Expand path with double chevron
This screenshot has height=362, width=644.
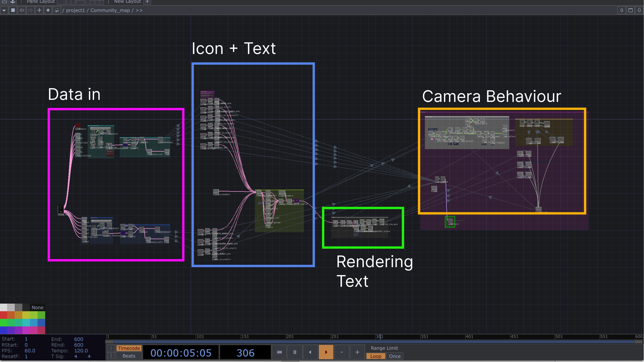(x=139, y=10)
